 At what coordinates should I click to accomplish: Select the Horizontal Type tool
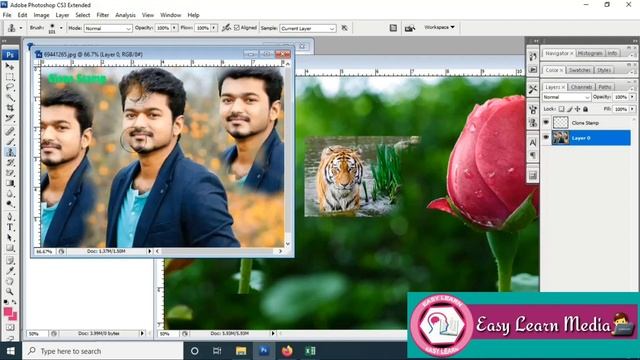click(x=10, y=227)
